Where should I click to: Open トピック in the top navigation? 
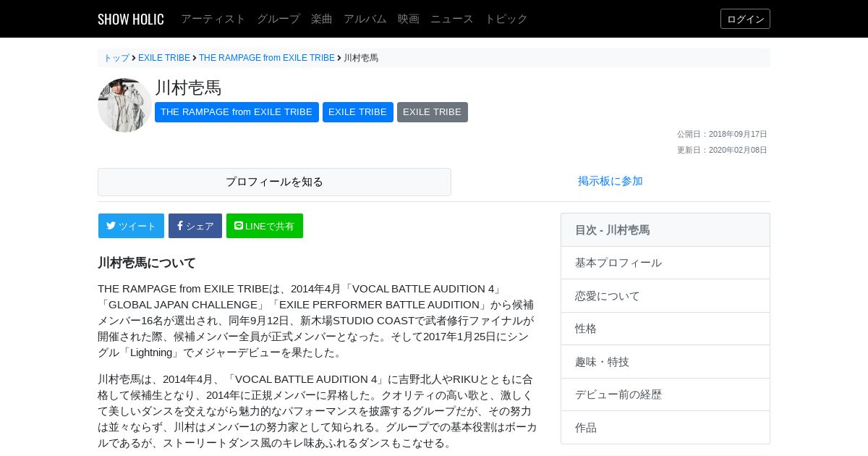tap(506, 19)
